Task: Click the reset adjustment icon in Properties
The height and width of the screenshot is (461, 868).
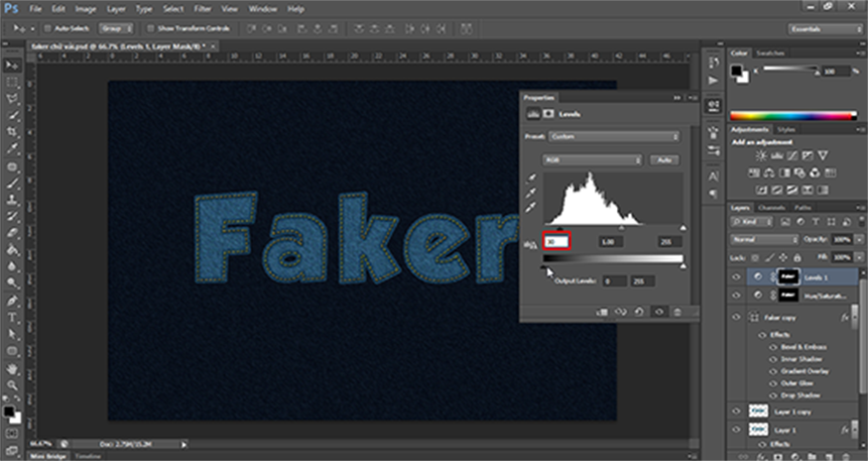Action: [640, 311]
